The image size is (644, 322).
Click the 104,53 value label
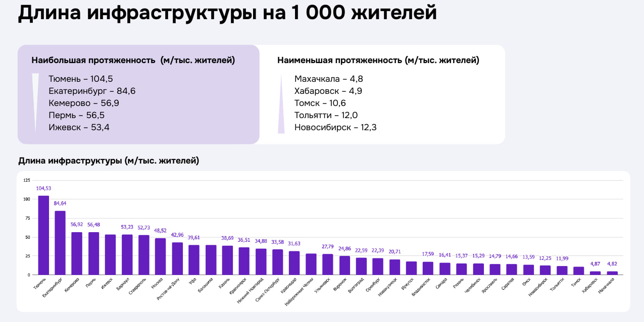[x=43, y=188]
